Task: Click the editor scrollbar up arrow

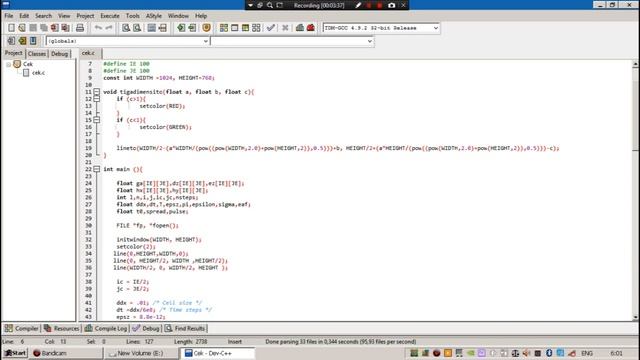Action: 636,64
